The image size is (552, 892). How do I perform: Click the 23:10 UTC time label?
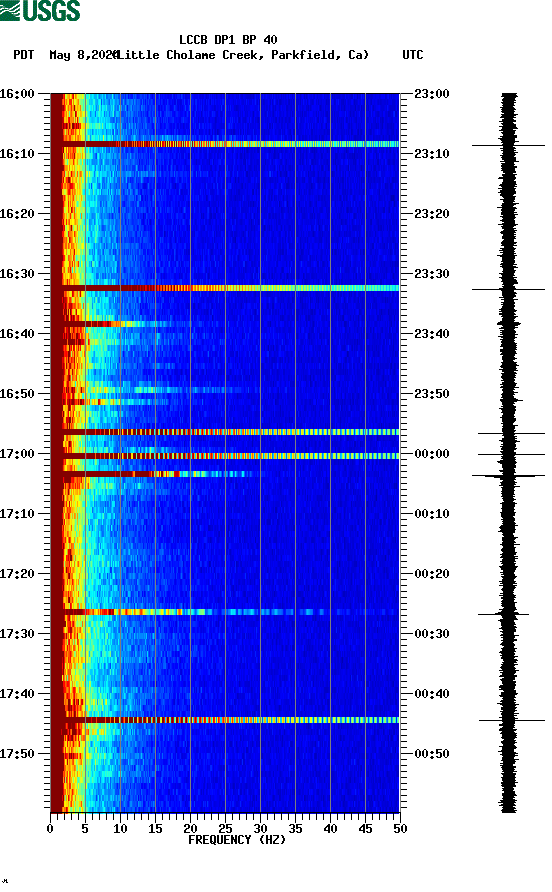click(x=432, y=154)
